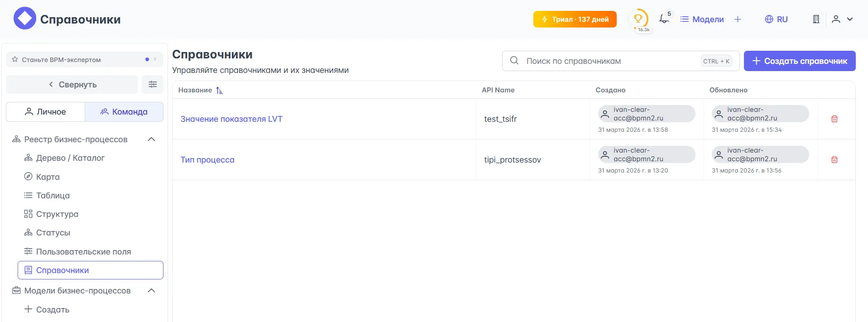Viewport: 868px width, 322px height.
Task: Click the Триал 137 дней badge
Action: pyautogui.click(x=575, y=19)
